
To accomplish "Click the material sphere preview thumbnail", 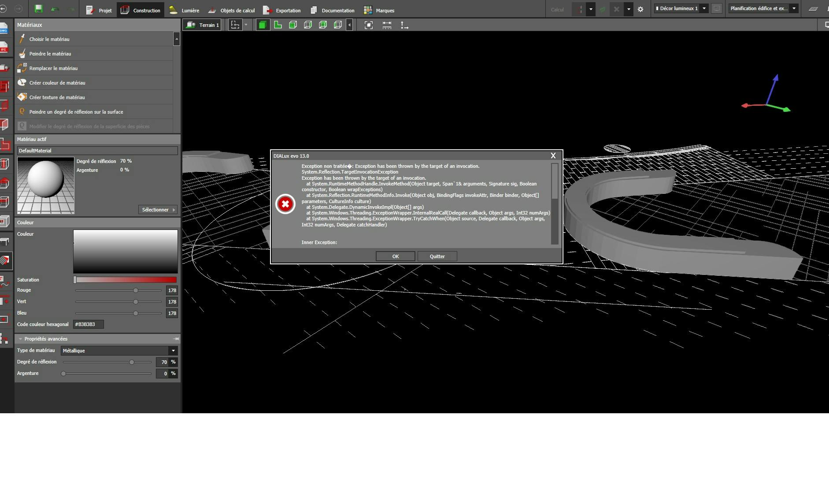I will click(x=46, y=185).
